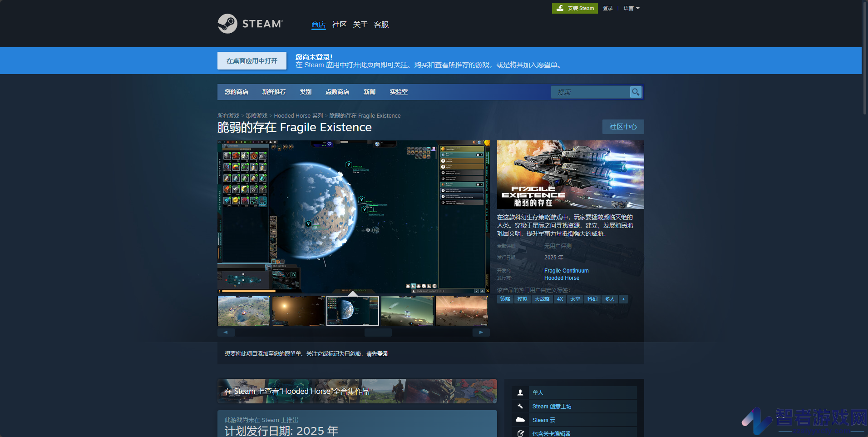Viewport: 868px width, 437px height.
Task: Click the 策略 tag
Action: tap(505, 299)
